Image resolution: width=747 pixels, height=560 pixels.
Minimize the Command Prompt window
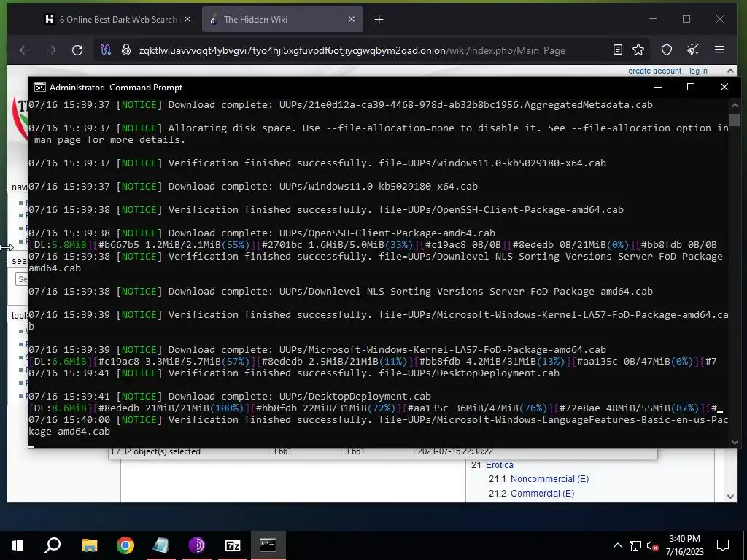point(658,87)
